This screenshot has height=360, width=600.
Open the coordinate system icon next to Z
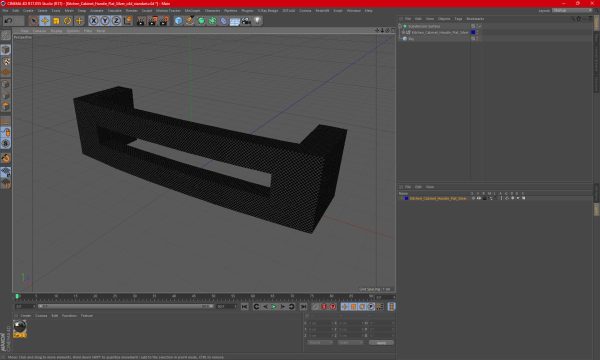pos(128,21)
